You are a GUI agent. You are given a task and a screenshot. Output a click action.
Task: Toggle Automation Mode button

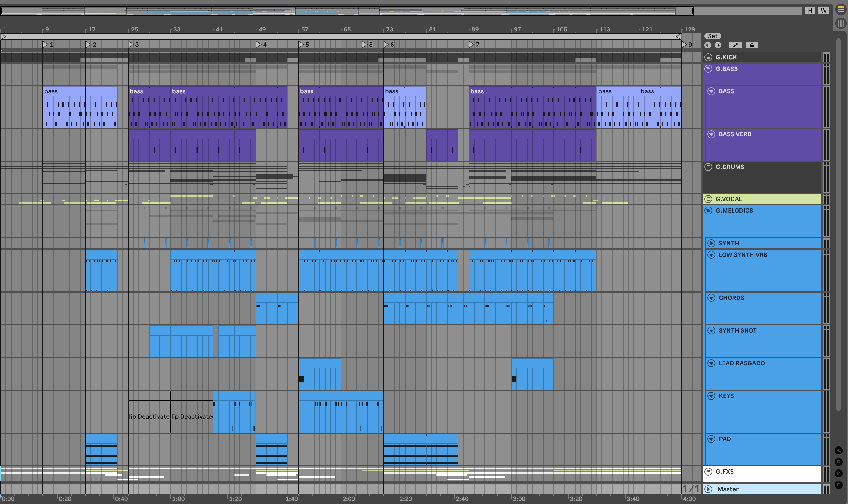(735, 45)
